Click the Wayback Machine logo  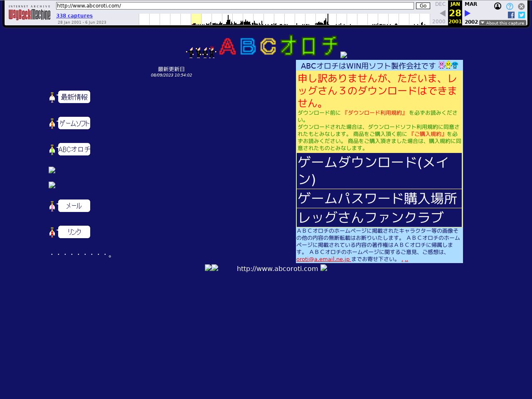[30, 14]
